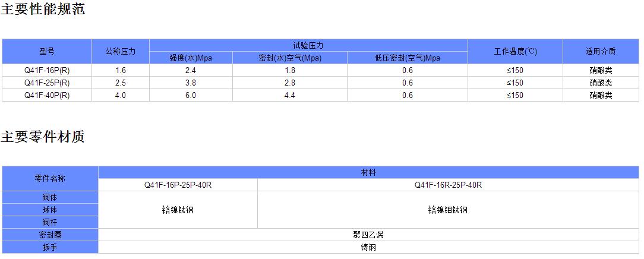Click the 强度(水)Mpa sub-header
The height and width of the screenshot is (259, 644).
[191, 58]
